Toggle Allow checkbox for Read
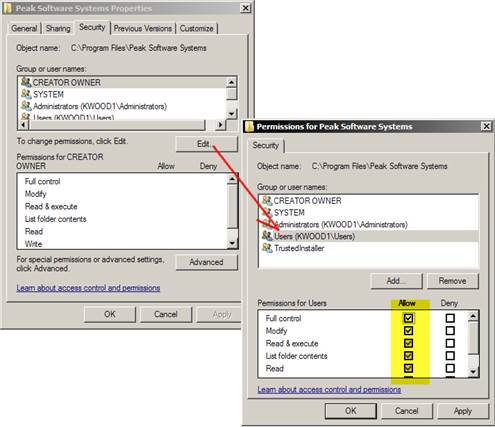495x427 pixels. (x=408, y=368)
